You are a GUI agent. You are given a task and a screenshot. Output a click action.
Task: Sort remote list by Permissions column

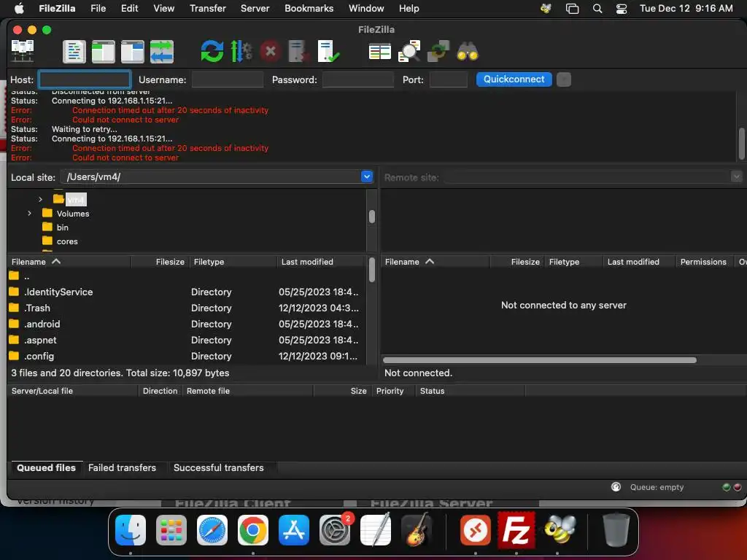tap(703, 262)
